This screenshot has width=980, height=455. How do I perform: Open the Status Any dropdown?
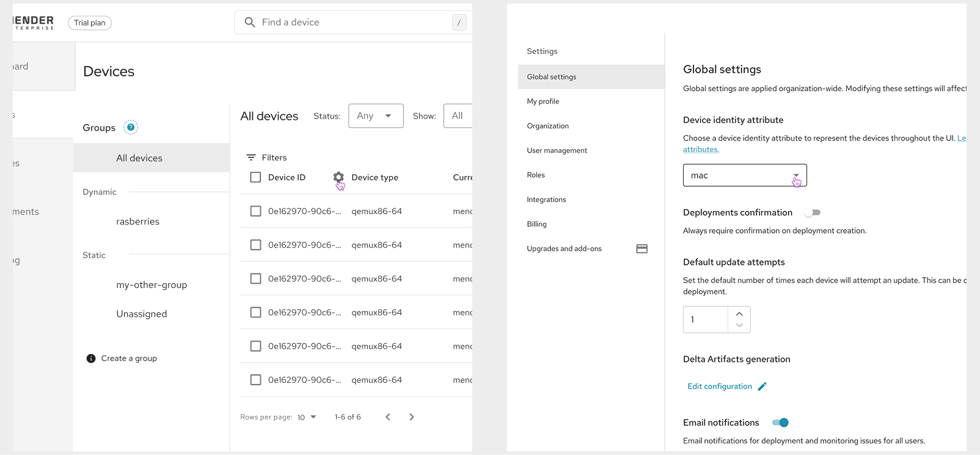pyautogui.click(x=376, y=116)
